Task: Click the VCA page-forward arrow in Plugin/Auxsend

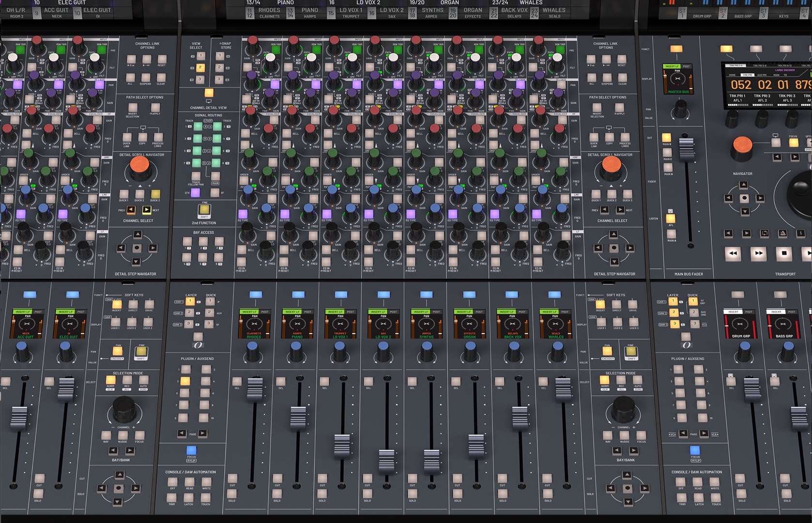Action: [x=704, y=433]
